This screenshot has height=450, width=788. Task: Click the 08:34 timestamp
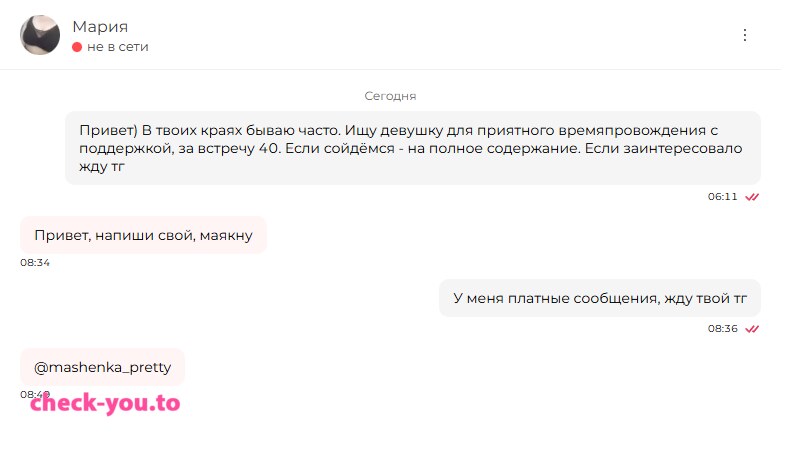[35, 262]
